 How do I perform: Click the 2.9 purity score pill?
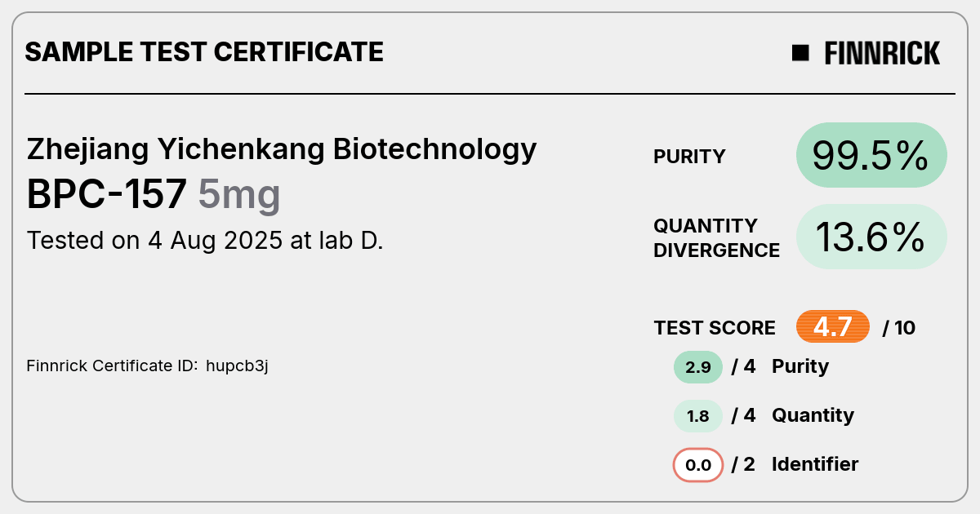coord(698,367)
